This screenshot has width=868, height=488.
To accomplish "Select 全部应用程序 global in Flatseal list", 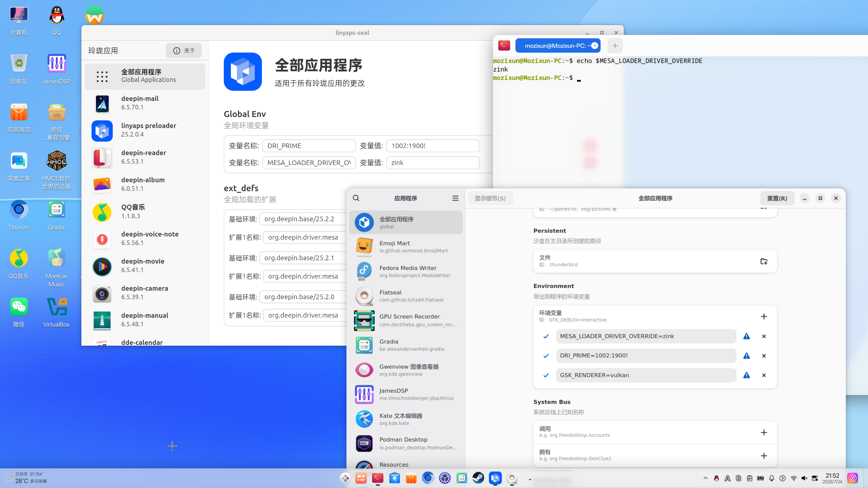I will [x=406, y=222].
